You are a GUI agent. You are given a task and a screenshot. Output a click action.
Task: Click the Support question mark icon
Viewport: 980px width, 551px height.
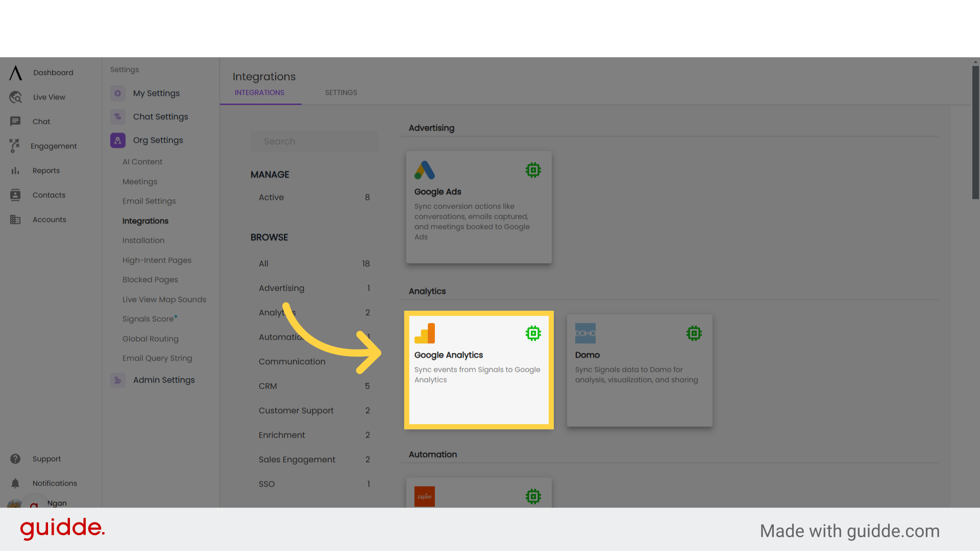[x=15, y=459]
